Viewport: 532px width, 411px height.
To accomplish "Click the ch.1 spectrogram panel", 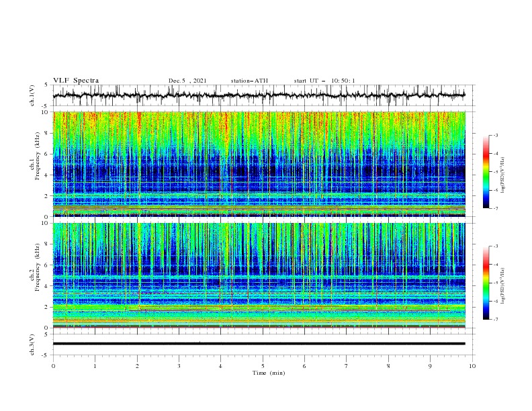I will (259, 164).
